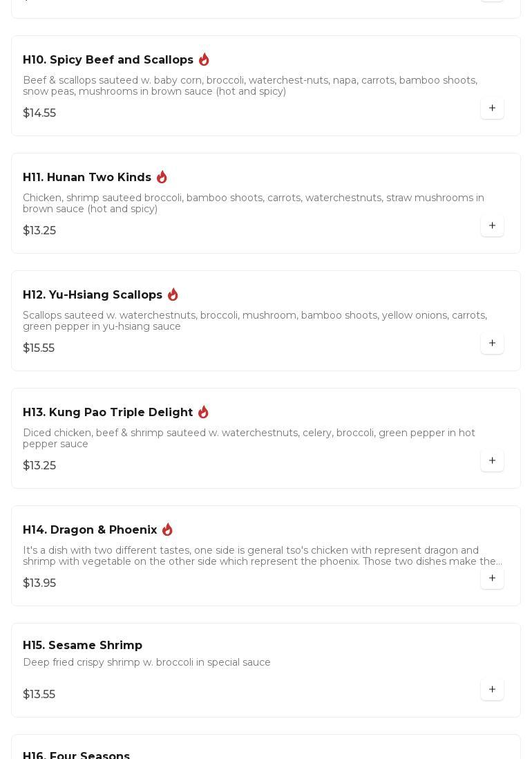532x759 pixels.
Task: Add H10 Spicy Beef and Scallops to cart
Action: click(492, 109)
